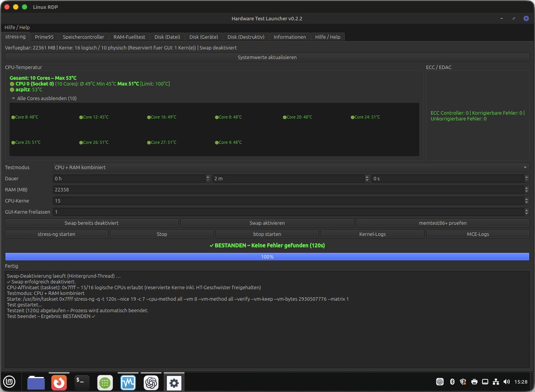The height and width of the screenshot is (392, 535).
Task: Click memtest86+ pruefen button
Action: click(x=443, y=223)
